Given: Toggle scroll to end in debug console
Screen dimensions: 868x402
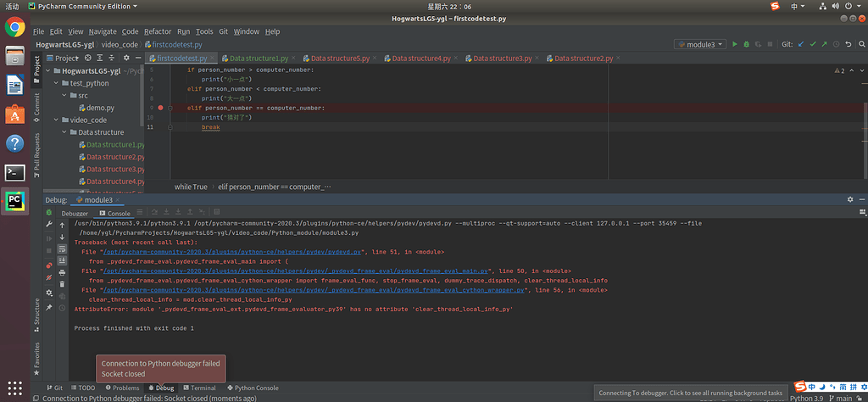Looking at the screenshot, I should pos(62,260).
